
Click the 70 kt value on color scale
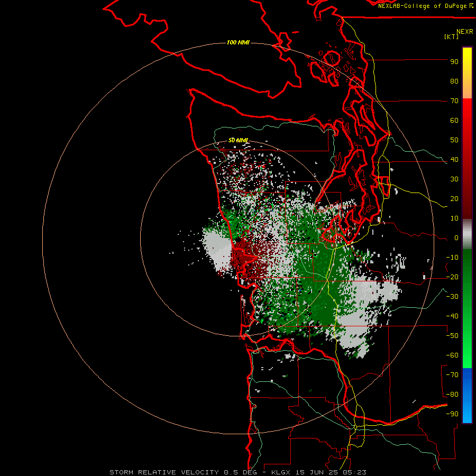pyautogui.click(x=454, y=101)
